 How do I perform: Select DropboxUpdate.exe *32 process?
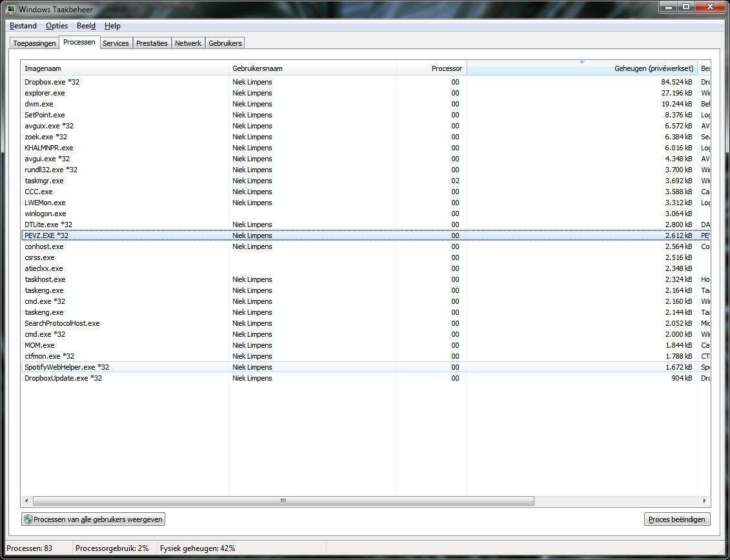click(366, 378)
